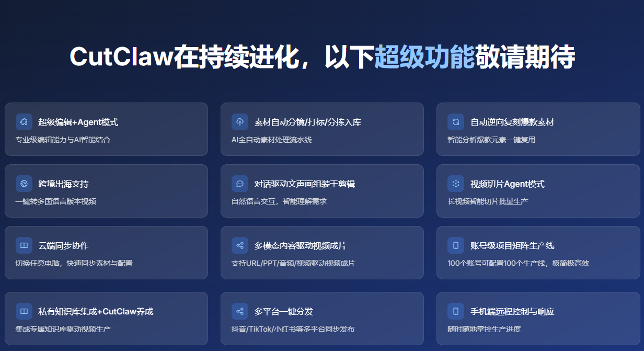This screenshot has width=644, height=351.
Task: Click the text 抖音/TikTok/小红书等多平台同步发布
Action: (x=293, y=329)
